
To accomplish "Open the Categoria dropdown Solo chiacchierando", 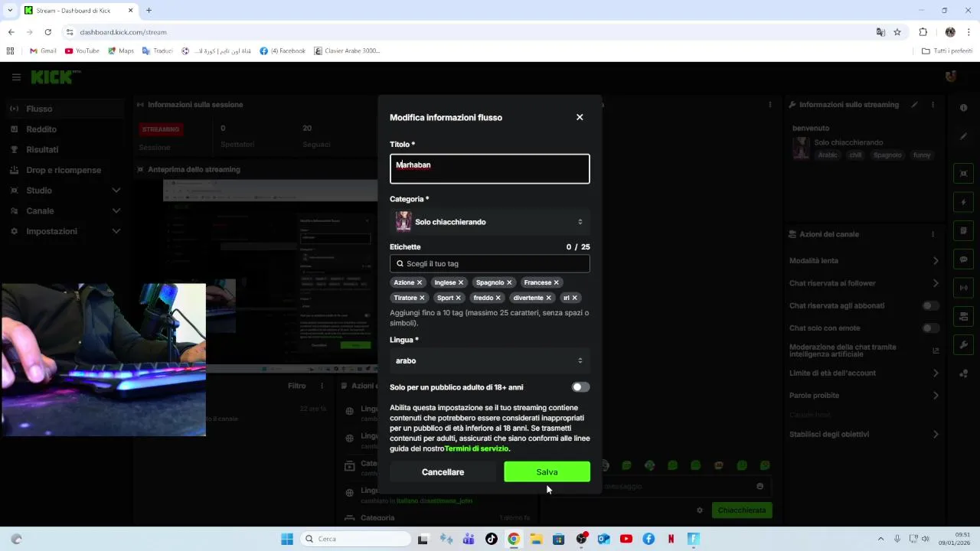I will (x=490, y=222).
